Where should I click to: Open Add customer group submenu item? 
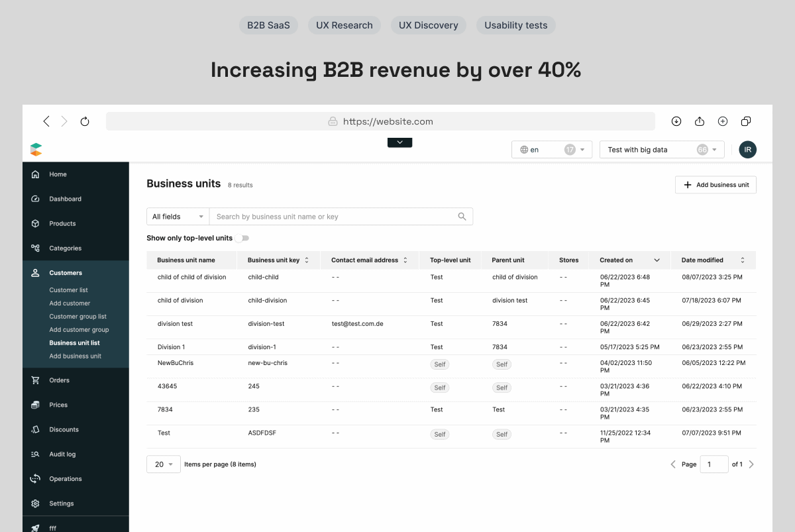[79, 330]
